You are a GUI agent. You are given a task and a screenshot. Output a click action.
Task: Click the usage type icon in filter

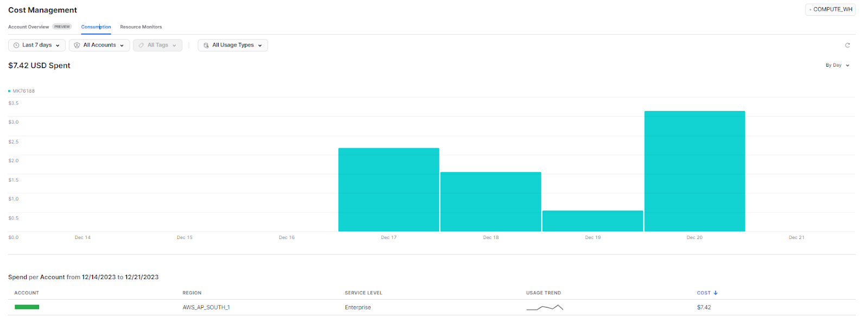pyautogui.click(x=206, y=46)
